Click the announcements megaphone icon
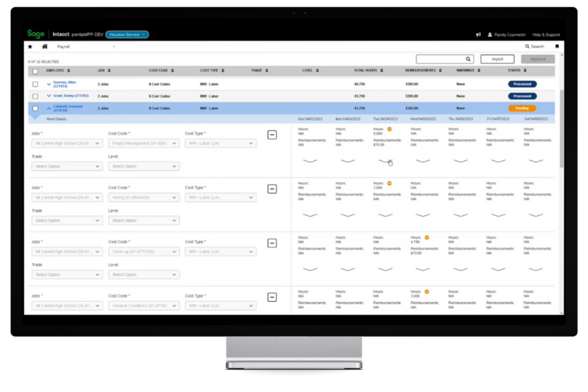 (479, 34)
